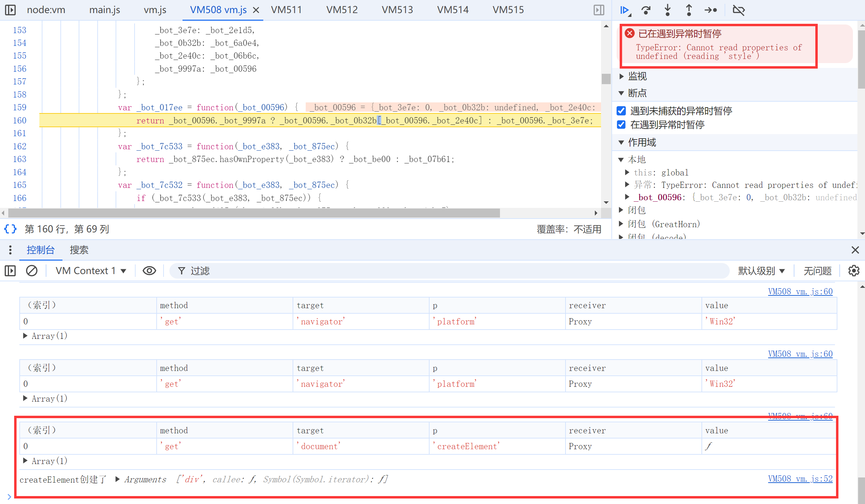Toggle the pause on caught exceptions checkbox

(x=621, y=124)
